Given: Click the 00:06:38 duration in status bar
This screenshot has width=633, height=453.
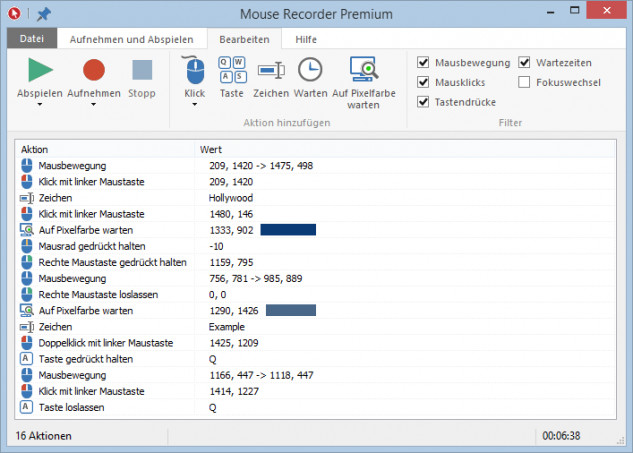Looking at the screenshot, I should pyautogui.click(x=561, y=436).
